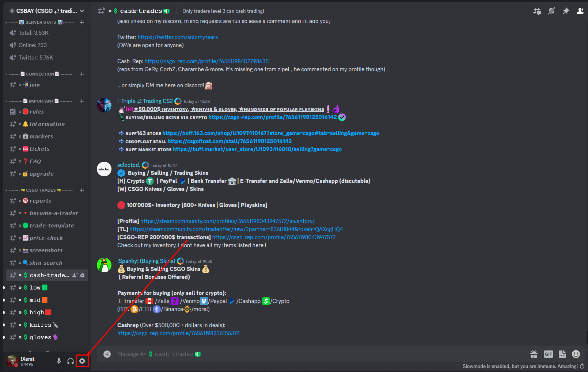Select the Online: 753 voice channel
This screenshot has width=588, height=372.
[x=47, y=45]
